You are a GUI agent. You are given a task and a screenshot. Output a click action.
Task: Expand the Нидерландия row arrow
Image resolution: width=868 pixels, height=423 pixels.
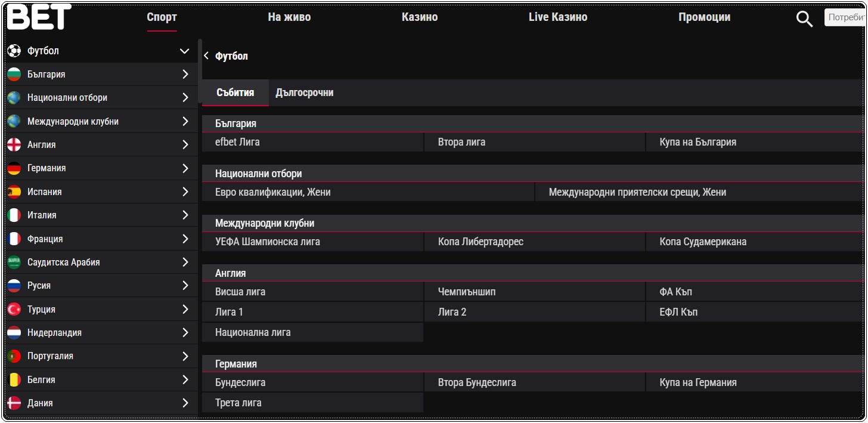185,332
